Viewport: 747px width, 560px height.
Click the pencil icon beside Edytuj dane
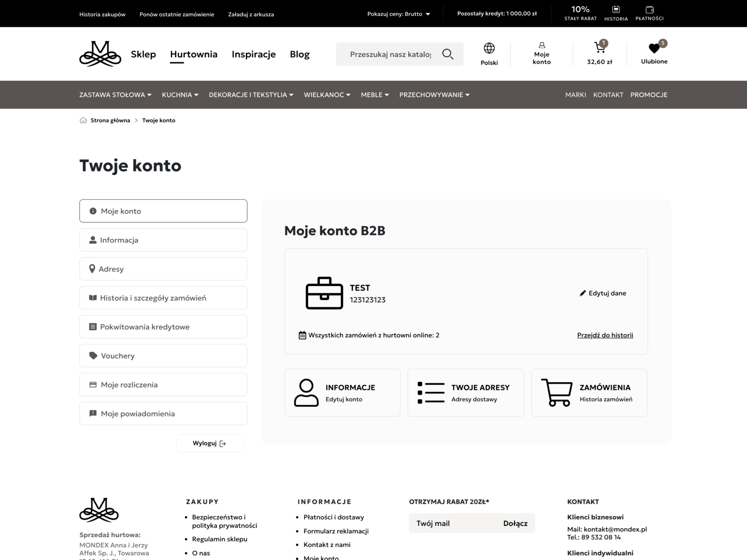(583, 293)
